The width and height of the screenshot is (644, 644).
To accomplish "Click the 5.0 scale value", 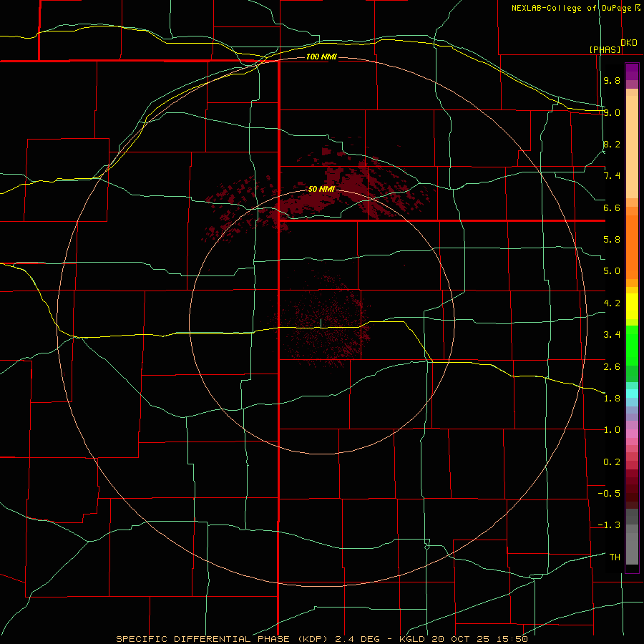I will (x=612, y=271).
